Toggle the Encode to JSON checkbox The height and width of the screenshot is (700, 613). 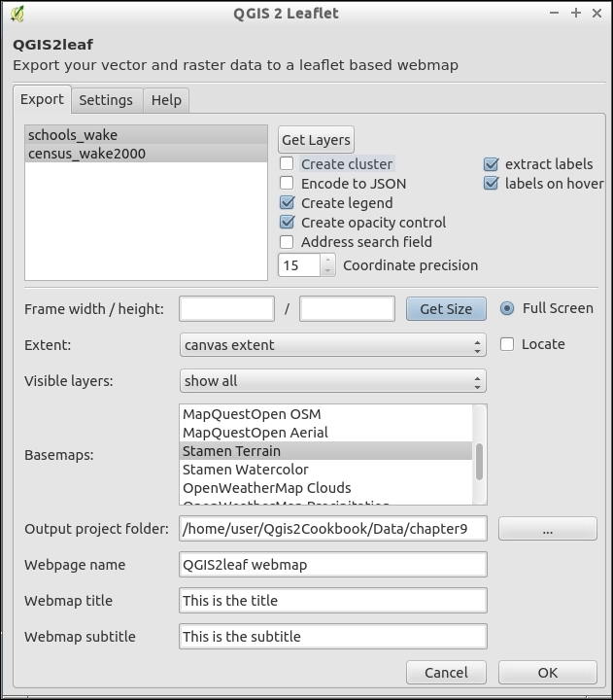287,184
